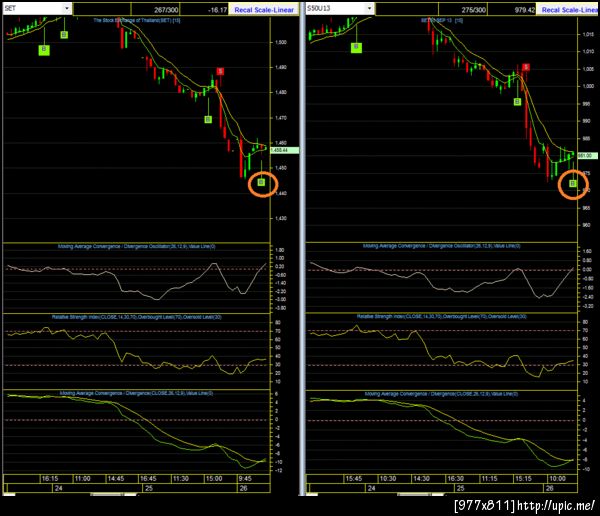This screenshot has height=516, width=600.
Task: Select S50U13 Buy marker just below Sell marker
Action: tap(517, 101)
